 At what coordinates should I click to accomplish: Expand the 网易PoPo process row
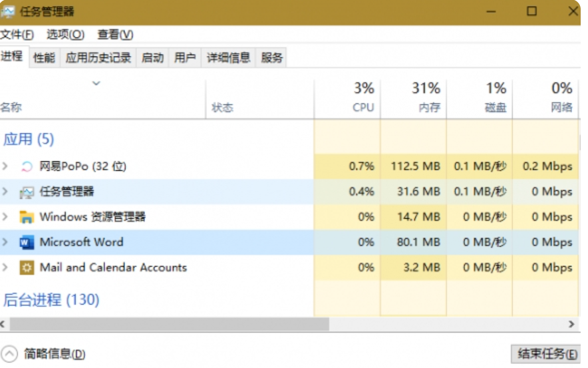(5, 166)
